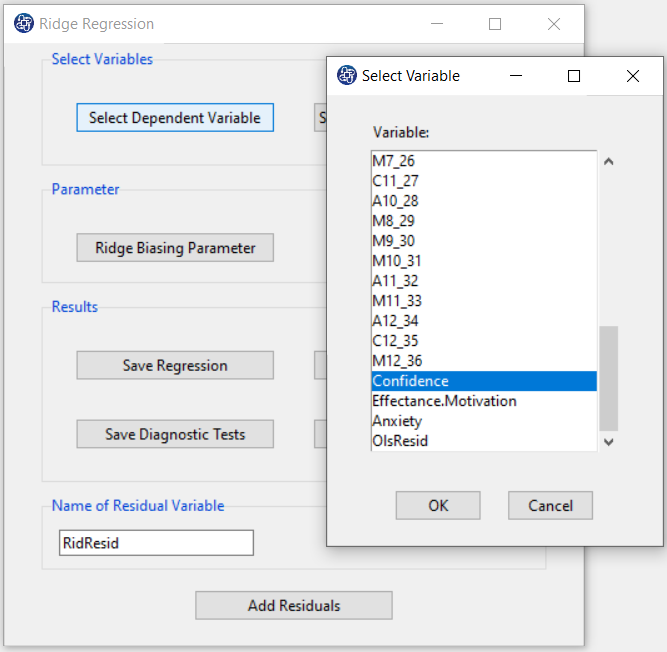This screenshot has height=652, width=667.
Task: Confirm selection with OK button
Action: coord(438,505)
